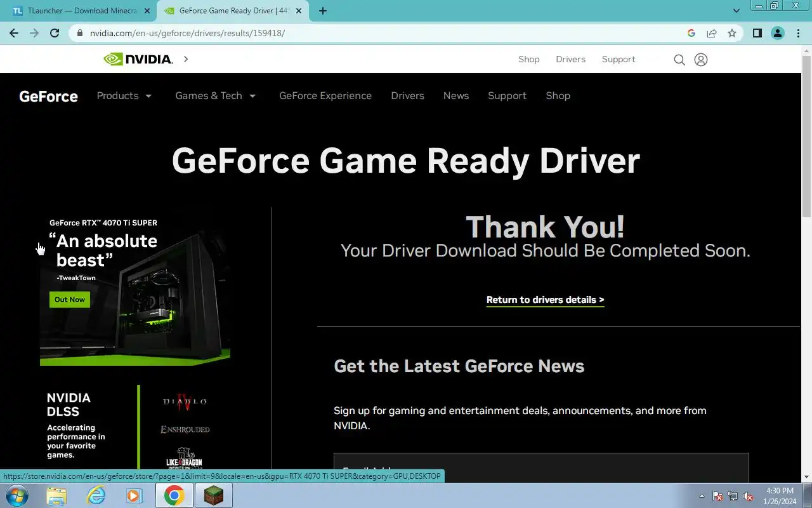Image resolution: width=812 pixels, height=508 pixels.
Task: Click Drivers link in top header
Action: pos(570,59)
